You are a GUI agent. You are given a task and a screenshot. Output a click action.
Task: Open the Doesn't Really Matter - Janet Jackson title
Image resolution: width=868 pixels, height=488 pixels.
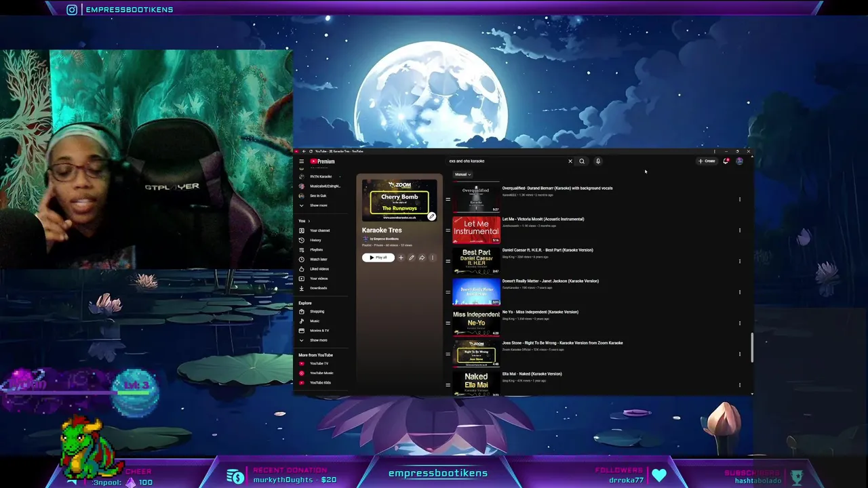pyautogui.click(x=551, y=281)
